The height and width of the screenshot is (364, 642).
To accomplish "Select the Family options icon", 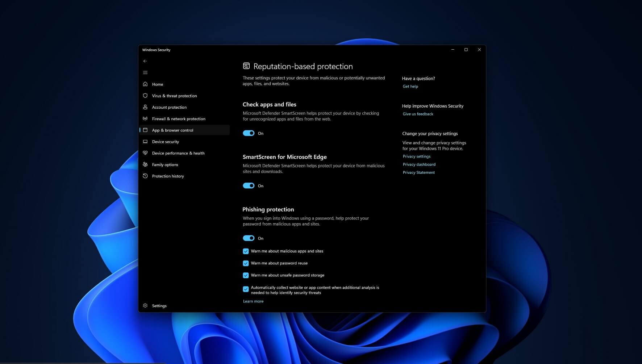I will 145,164.
